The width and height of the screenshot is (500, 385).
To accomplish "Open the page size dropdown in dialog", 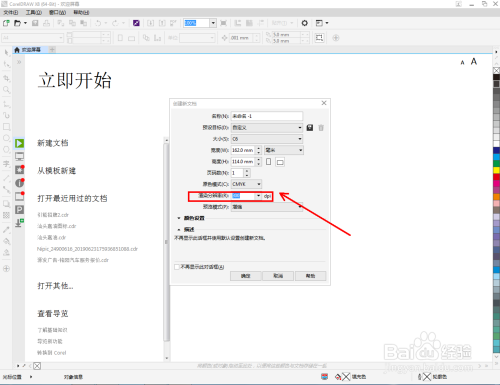I will click(x=267, y=139).
